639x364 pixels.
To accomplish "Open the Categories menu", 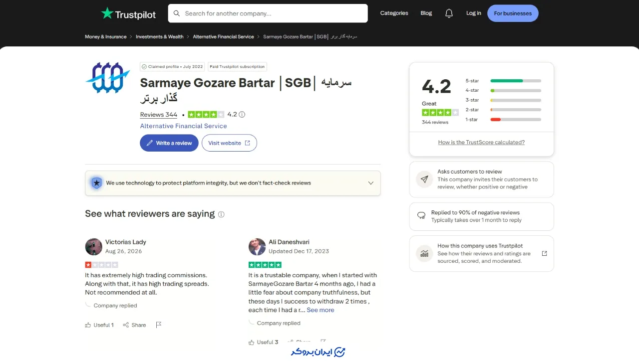I will (394, 13).
